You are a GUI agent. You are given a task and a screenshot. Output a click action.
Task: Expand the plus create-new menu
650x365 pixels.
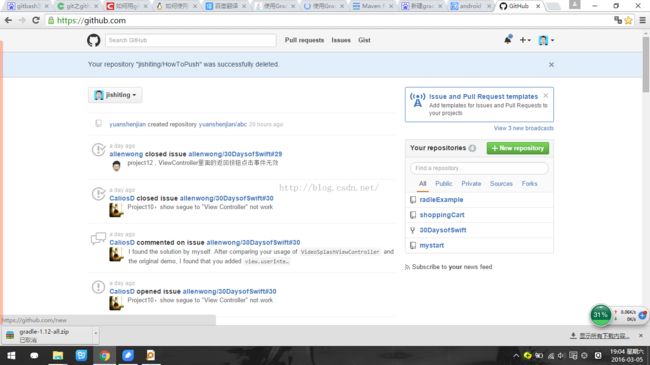pos(525,40)
